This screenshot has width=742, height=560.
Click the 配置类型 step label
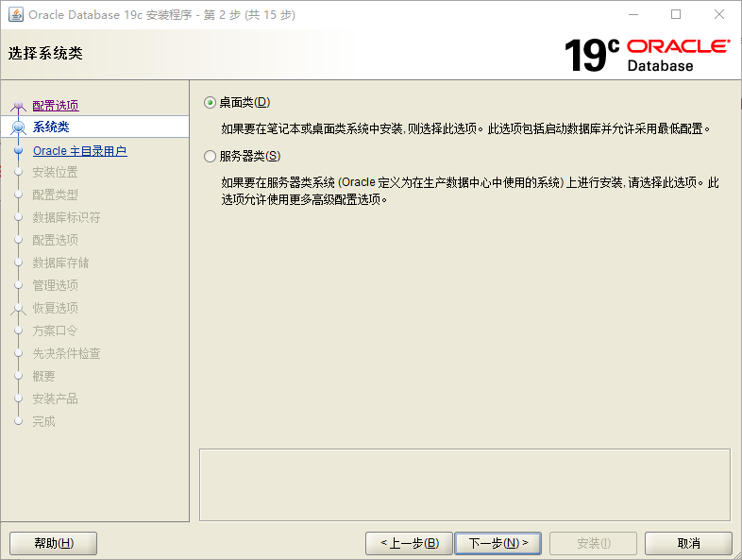[55, 195]
